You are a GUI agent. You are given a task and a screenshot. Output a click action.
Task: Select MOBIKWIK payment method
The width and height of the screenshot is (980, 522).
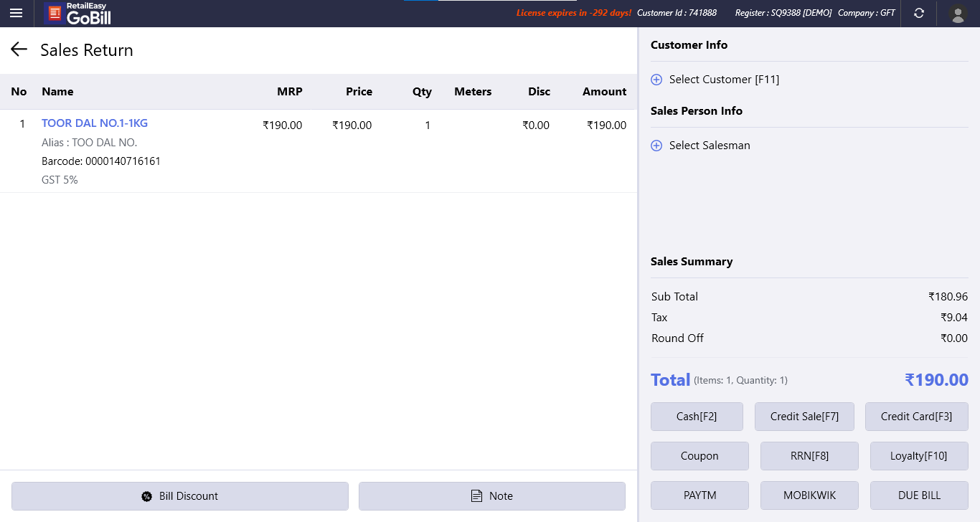[x=809, y=495]
